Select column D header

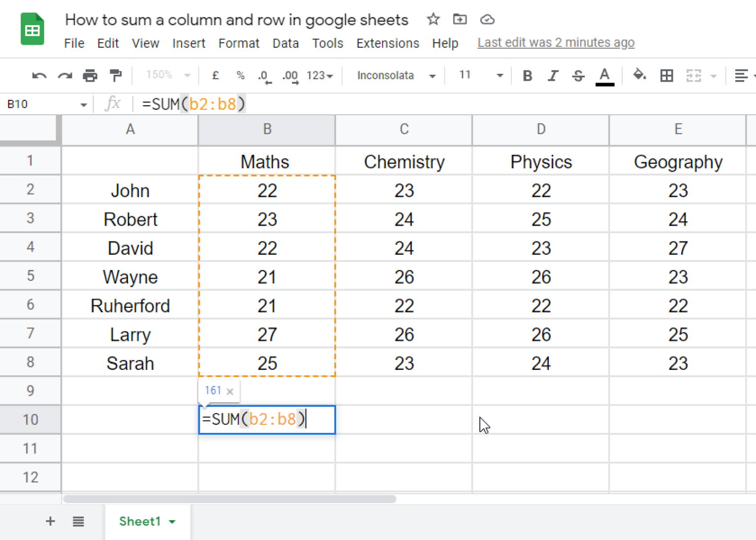click(x=540, y=130)
